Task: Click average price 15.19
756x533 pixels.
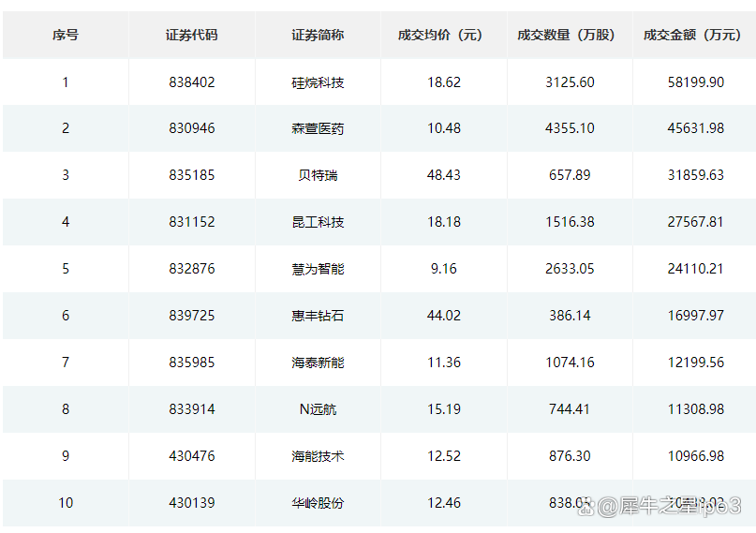Action: tap(444, 409)
